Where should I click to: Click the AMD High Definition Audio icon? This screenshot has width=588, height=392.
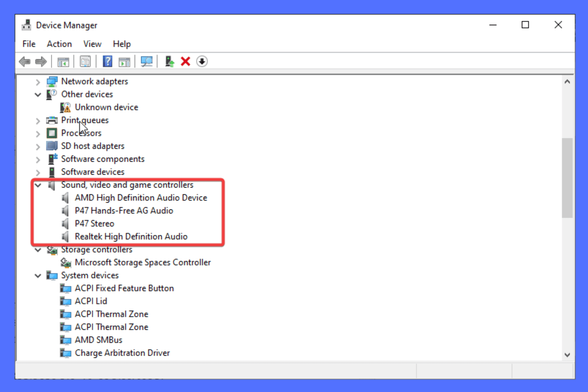66,198
